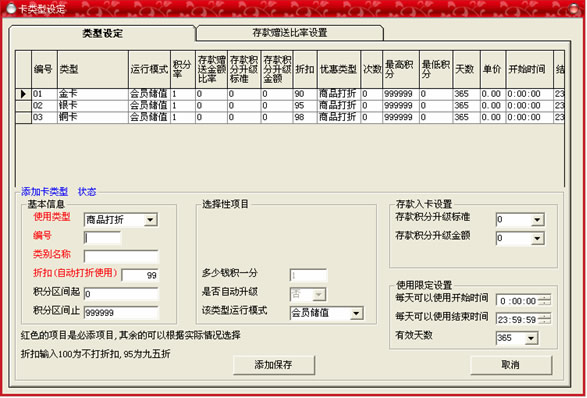This screenshot has height=398, width=587.
Task: Switch to the 类型设定 tab
Action: click(102, 33)
